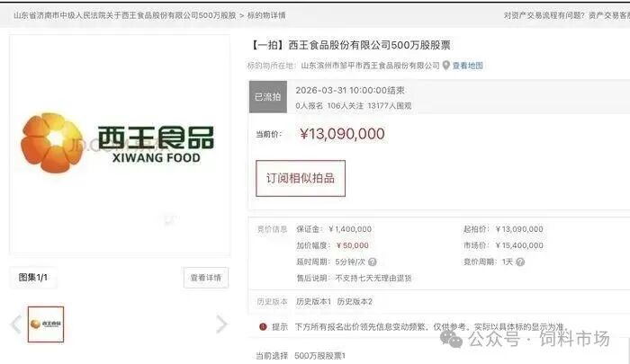Screen dimensions: 630x364
Task: Select the Xiwang Food gallery thumbnail
Action: (46, 324)
